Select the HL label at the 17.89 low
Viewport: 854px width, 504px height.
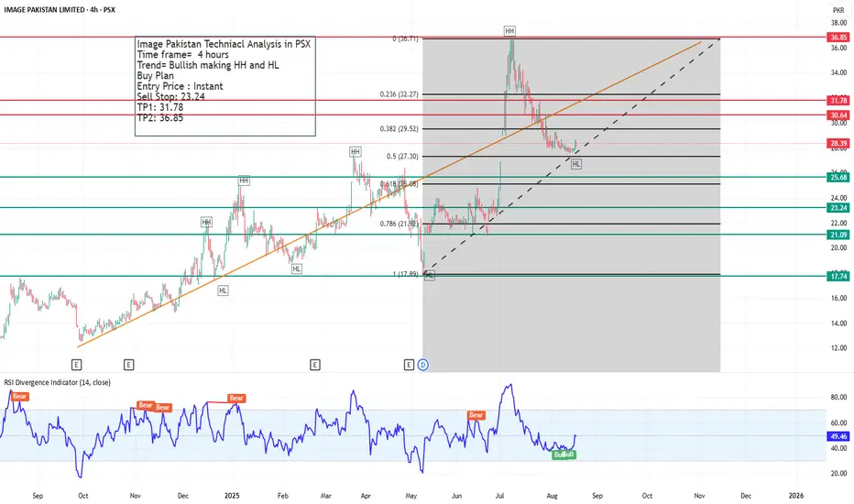[x=430, y=276]
